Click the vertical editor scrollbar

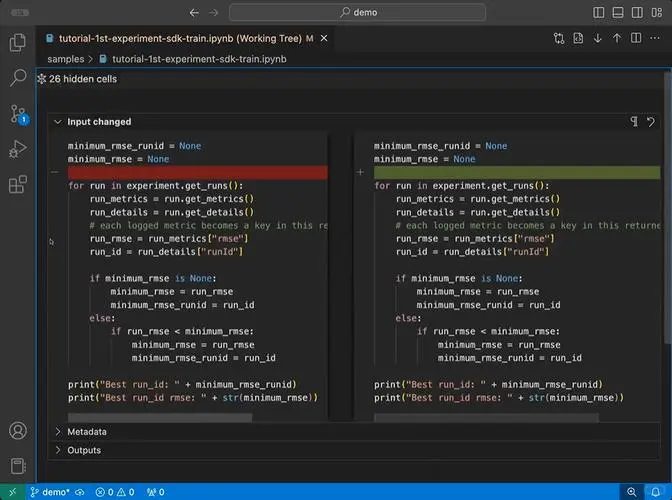pyautogui.click(x=667, y=207)
